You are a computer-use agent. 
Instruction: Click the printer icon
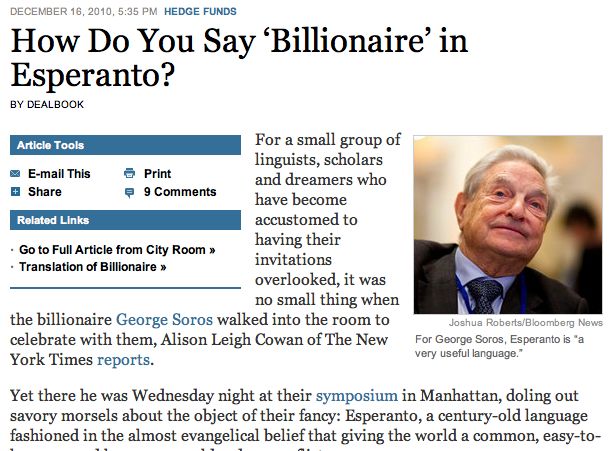130,173
